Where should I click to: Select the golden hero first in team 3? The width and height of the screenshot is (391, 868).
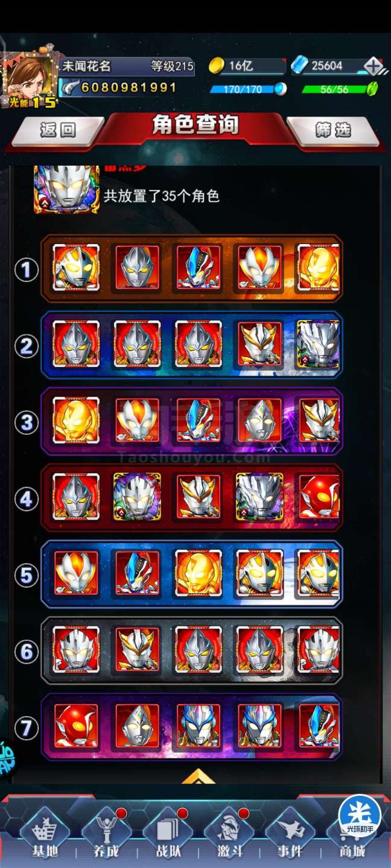point(76,420)
